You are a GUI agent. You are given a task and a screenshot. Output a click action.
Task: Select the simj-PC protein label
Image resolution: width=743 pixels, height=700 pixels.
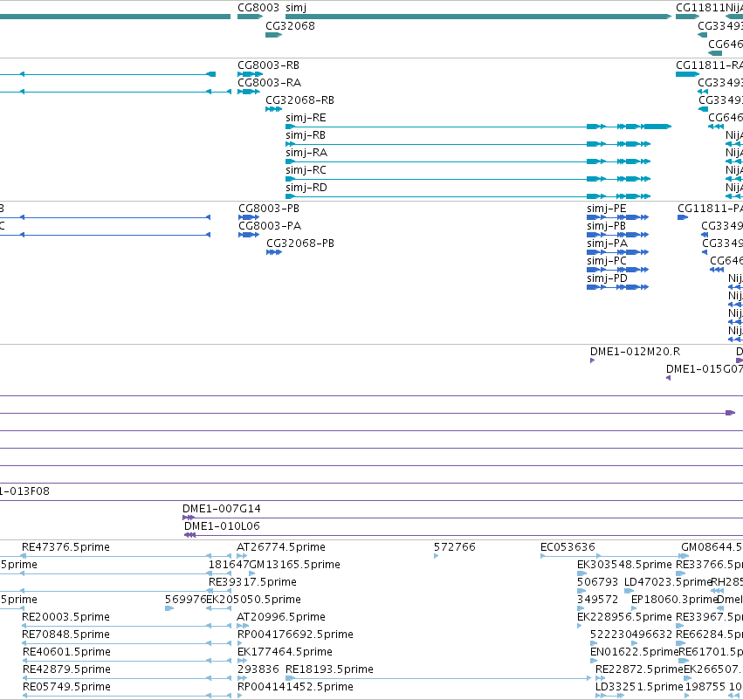[x=607, y=261]
